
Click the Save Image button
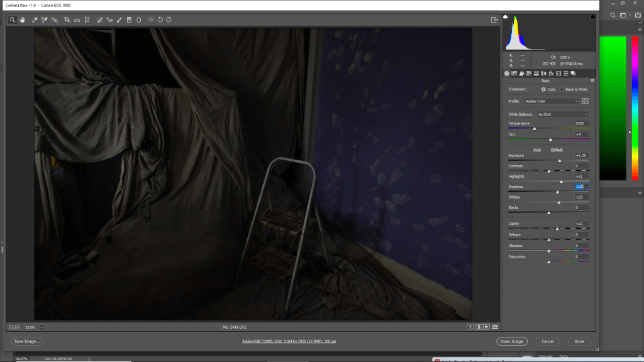[27, 341]
